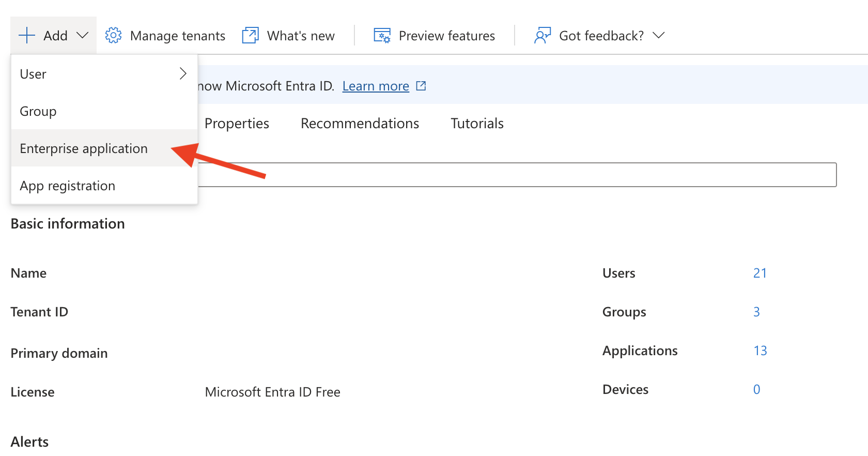Click the License label
The image size is (868, 456).
click(32, 392)
